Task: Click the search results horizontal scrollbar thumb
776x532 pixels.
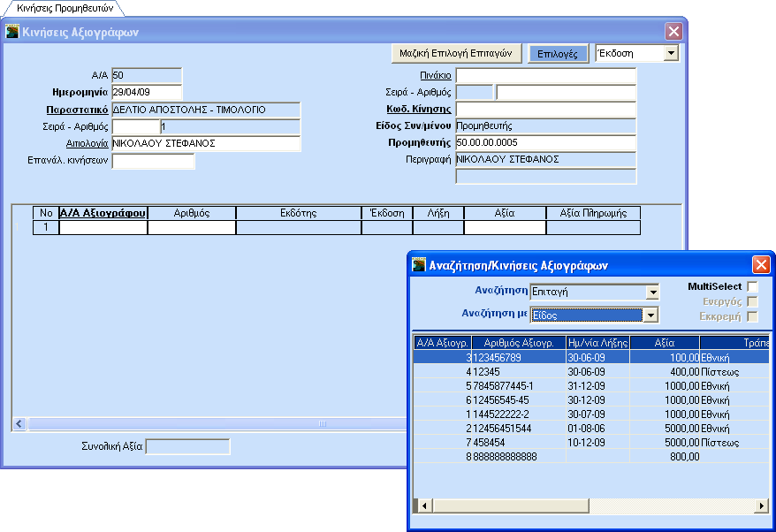Action: click(511, 505)
